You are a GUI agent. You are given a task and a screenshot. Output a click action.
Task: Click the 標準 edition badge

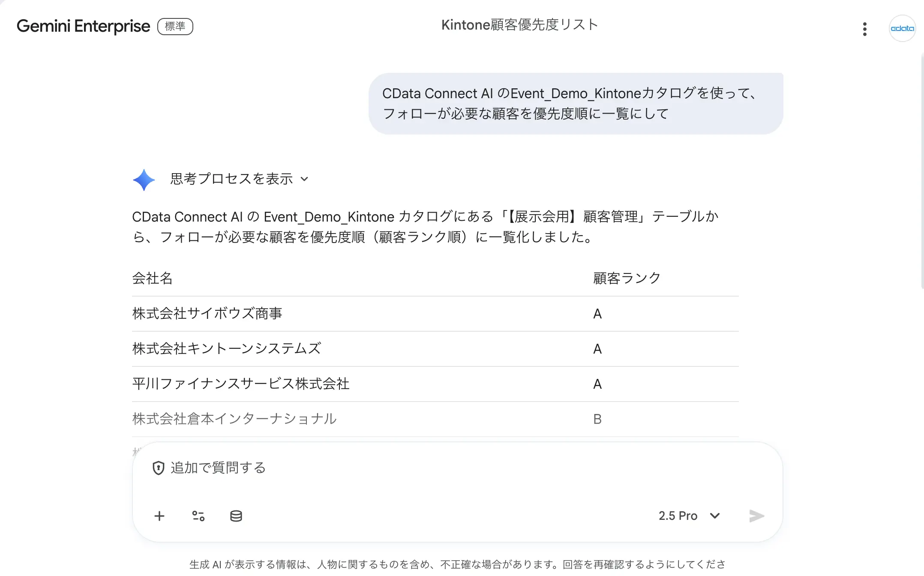pyautogui.click(x=175, y=26)
